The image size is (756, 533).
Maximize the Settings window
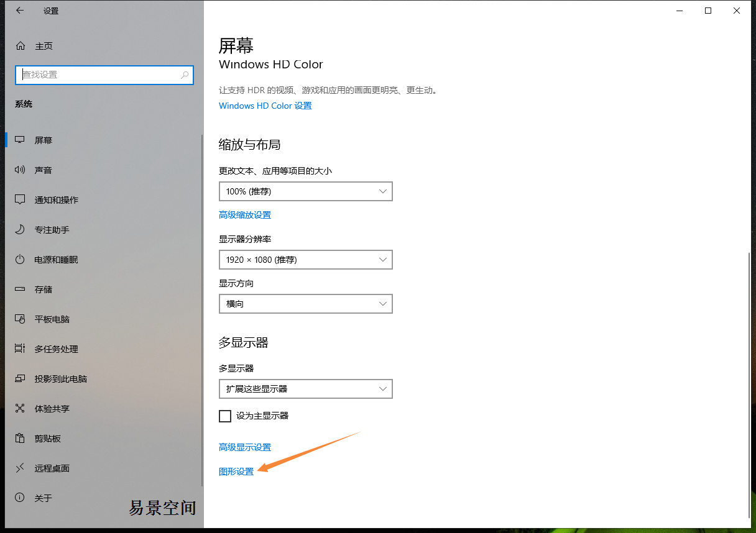(708, 11)
